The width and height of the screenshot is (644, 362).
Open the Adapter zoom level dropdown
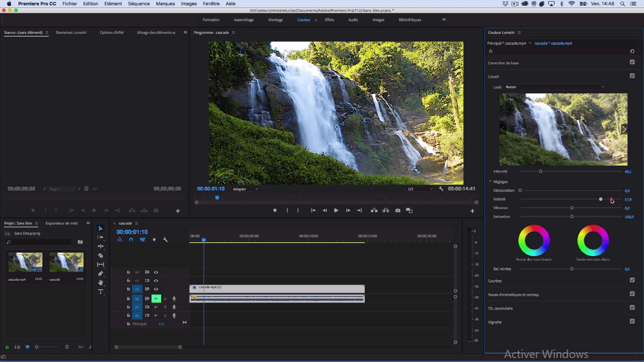245,189
